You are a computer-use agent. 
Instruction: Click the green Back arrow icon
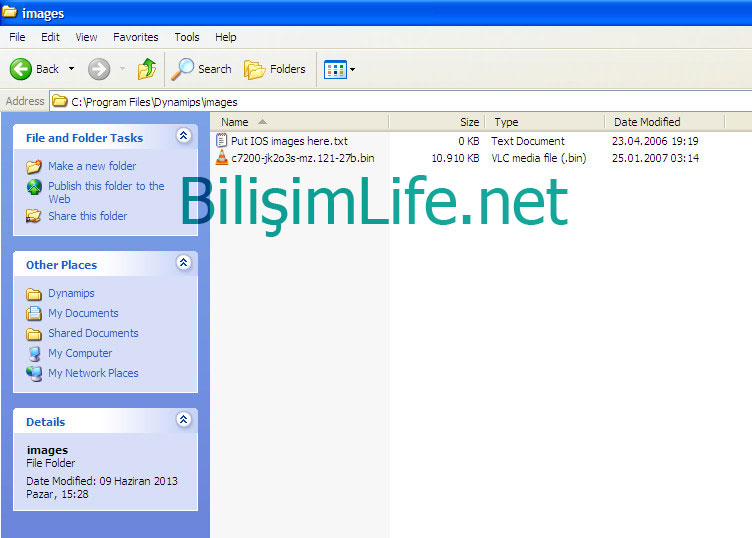[21, 69]
